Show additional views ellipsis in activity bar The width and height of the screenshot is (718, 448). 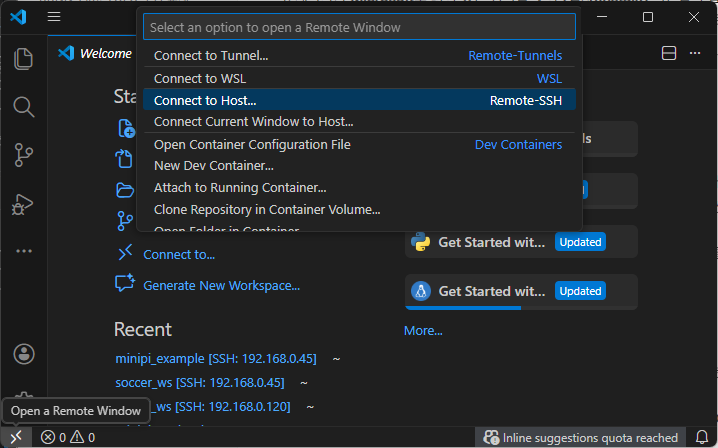click(x=24, y=251)
